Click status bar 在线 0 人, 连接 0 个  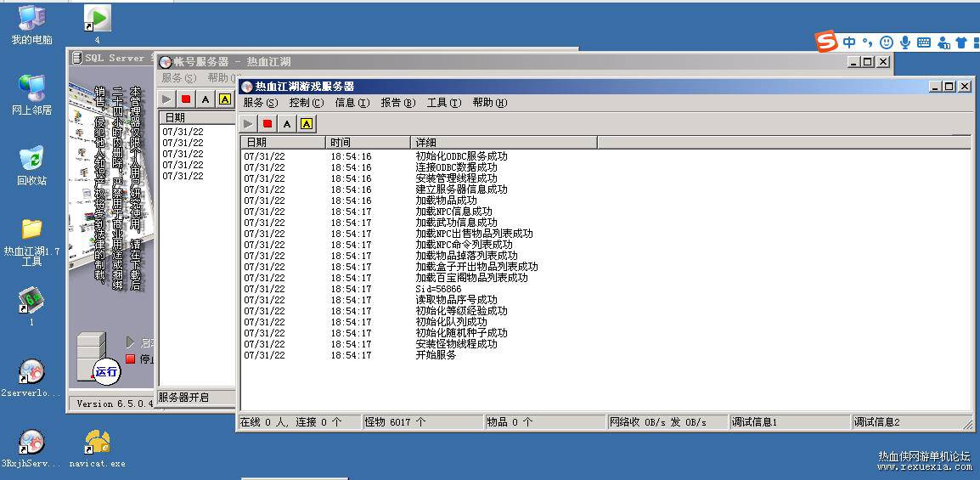click(300, 422)
